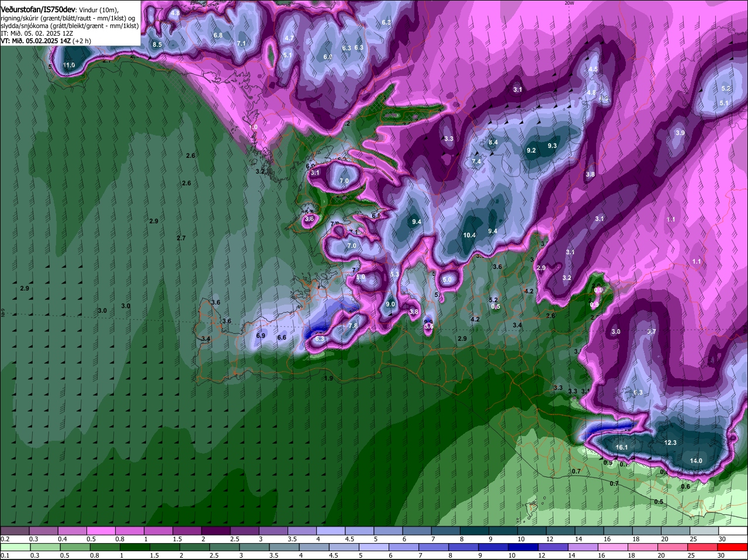Click the precipitation value '16.1'
This screenshot has height=560, width=748.
pos(621,447)
